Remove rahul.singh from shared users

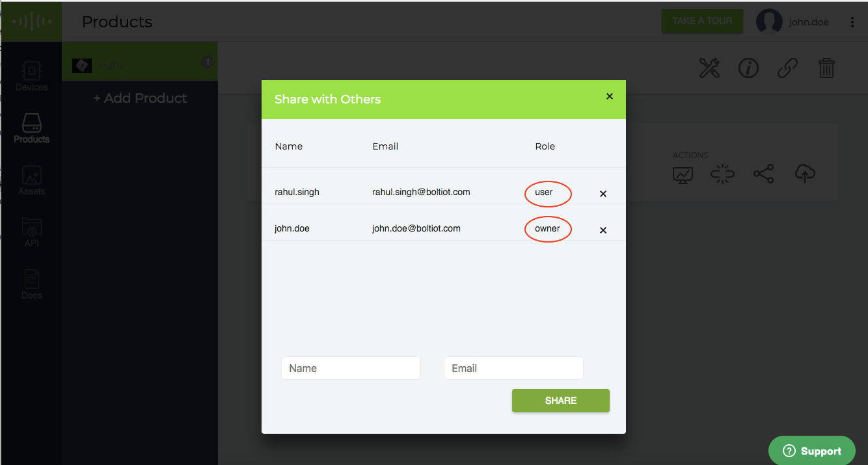603,193
